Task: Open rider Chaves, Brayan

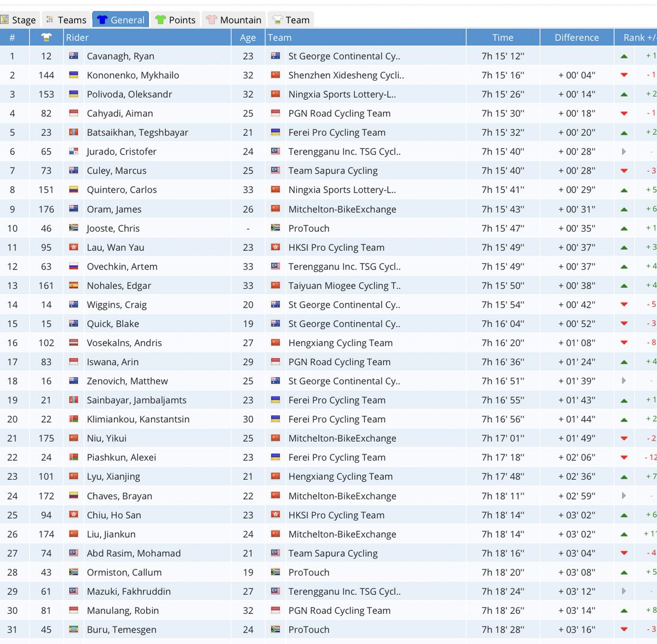Action: [x=119, y=496]
